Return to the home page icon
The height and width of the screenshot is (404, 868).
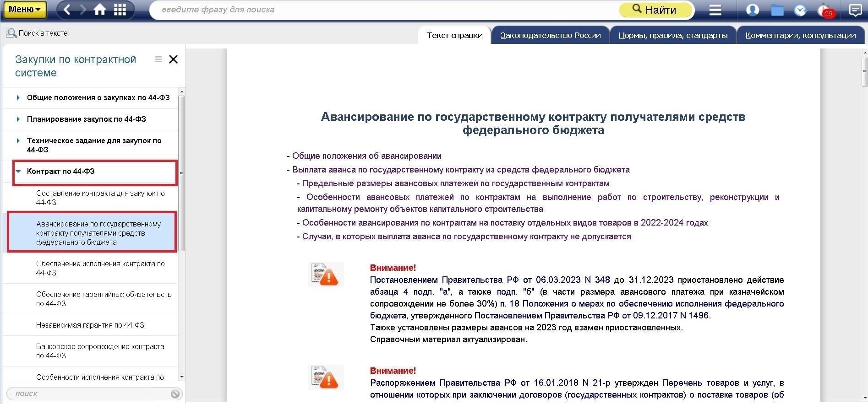[100, 10]
